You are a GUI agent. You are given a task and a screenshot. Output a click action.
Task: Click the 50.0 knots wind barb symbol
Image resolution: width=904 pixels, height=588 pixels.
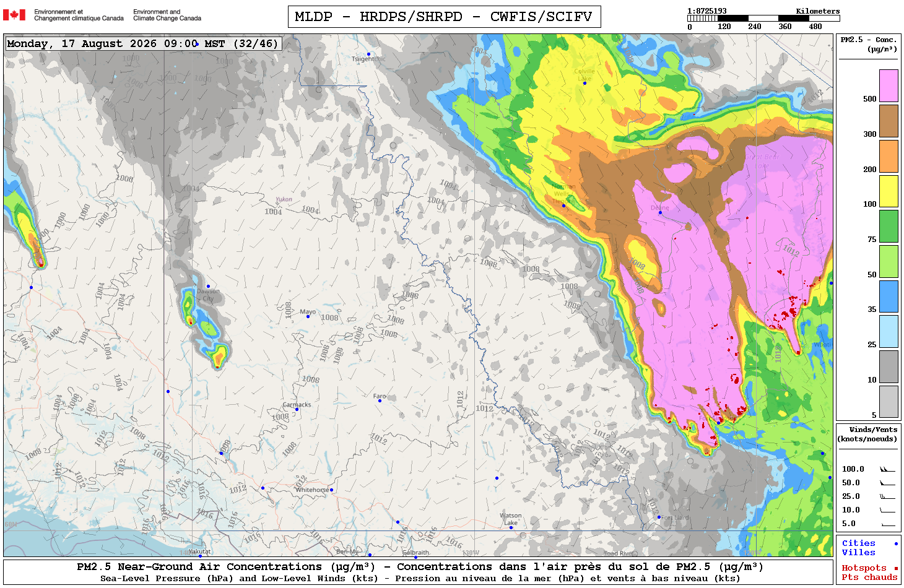(887, 483)
